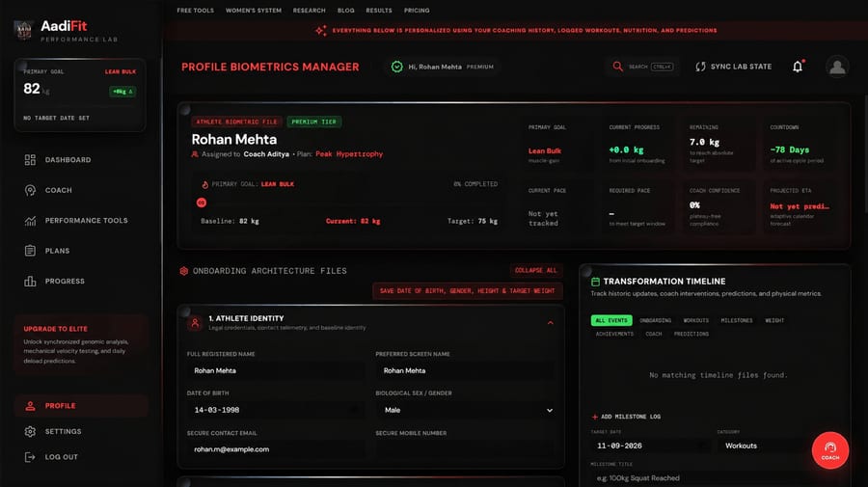
Task: Click the Log Out door icon
Action: pyautogui.click(x=30, y=457)
